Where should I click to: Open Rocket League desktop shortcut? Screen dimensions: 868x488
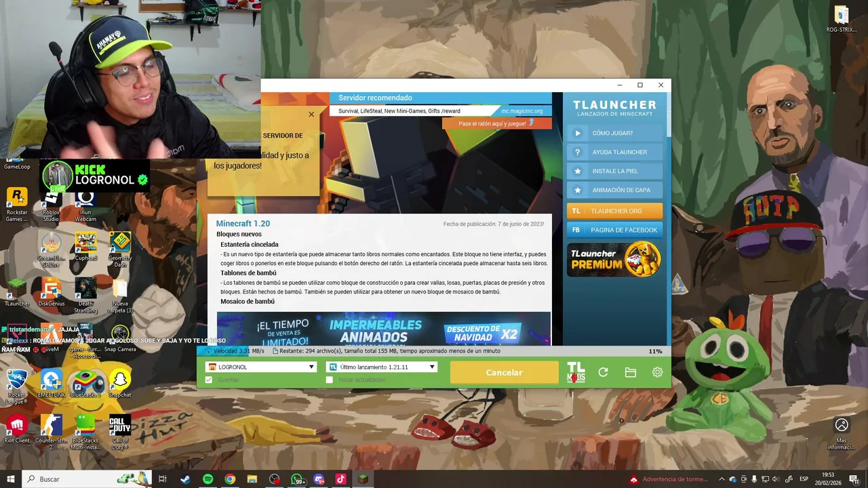coord(17,386)
